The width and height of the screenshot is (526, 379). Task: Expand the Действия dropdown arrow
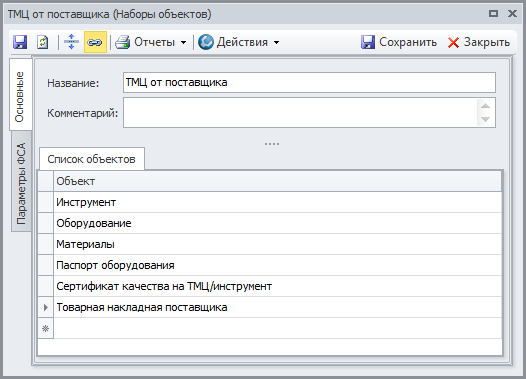(276, 43)
